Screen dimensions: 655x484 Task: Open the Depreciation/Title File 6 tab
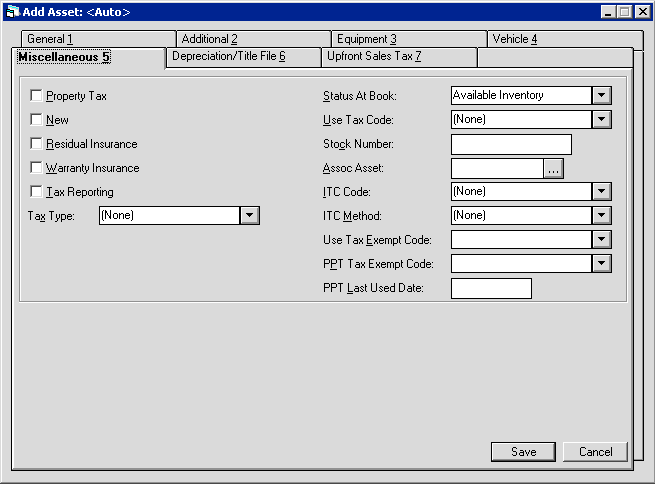pos(244,57)
